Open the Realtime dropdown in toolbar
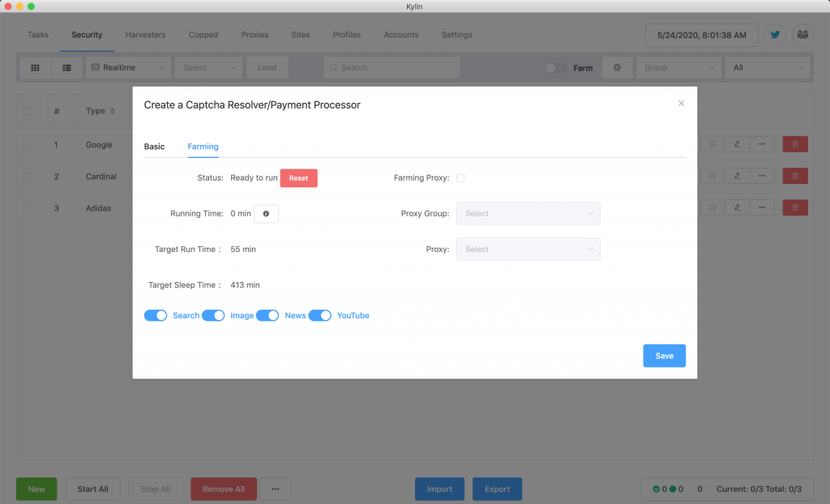This screenshot has height=504, width=830. tap(128, 68)
